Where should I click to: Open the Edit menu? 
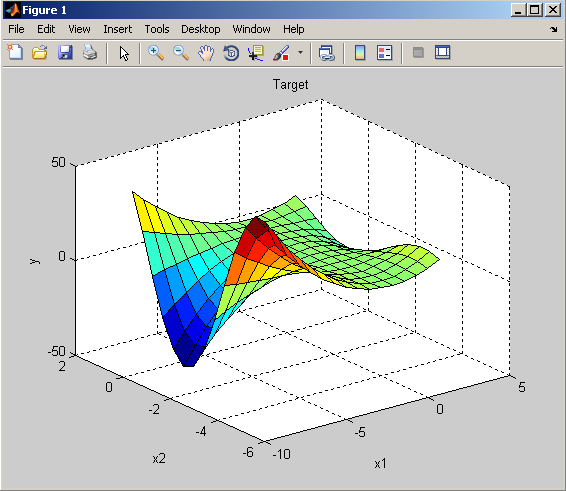point(46,29)
